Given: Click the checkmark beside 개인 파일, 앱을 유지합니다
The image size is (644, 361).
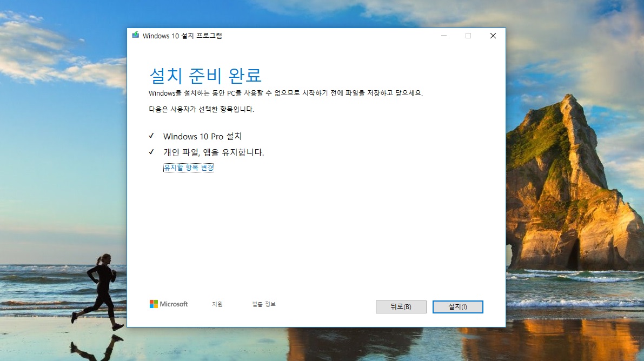Looking at the screenshot, I should coord(151,152).
